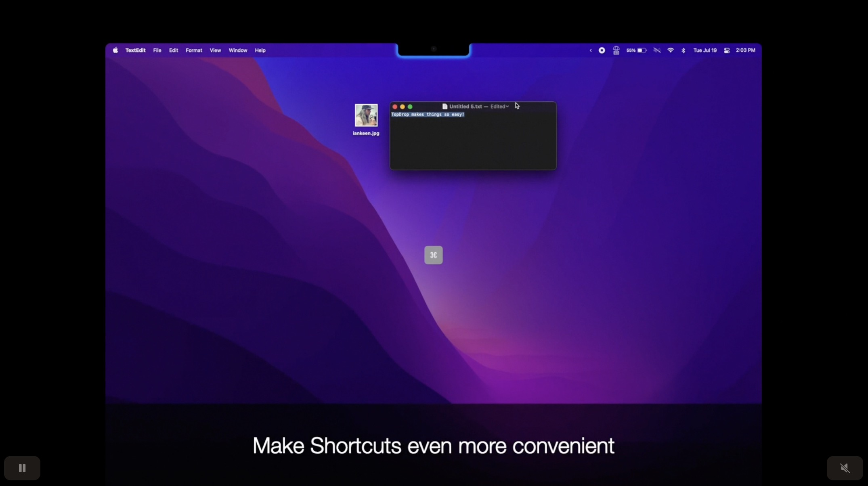The height and width of the screenshot is (486, 868).
Task: Click the battery status icon
Action: pyautogui.click(x=642, y=50)
